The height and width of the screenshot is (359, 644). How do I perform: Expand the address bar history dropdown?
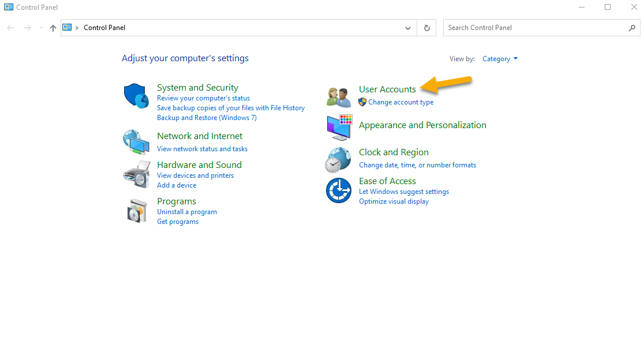408,28
